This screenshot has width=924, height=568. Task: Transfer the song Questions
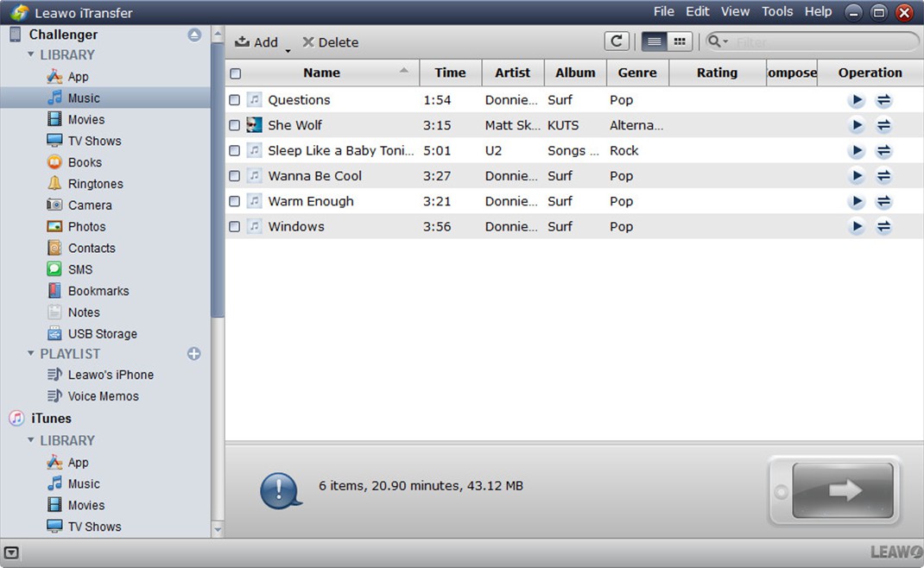click(x=883, y=100)
